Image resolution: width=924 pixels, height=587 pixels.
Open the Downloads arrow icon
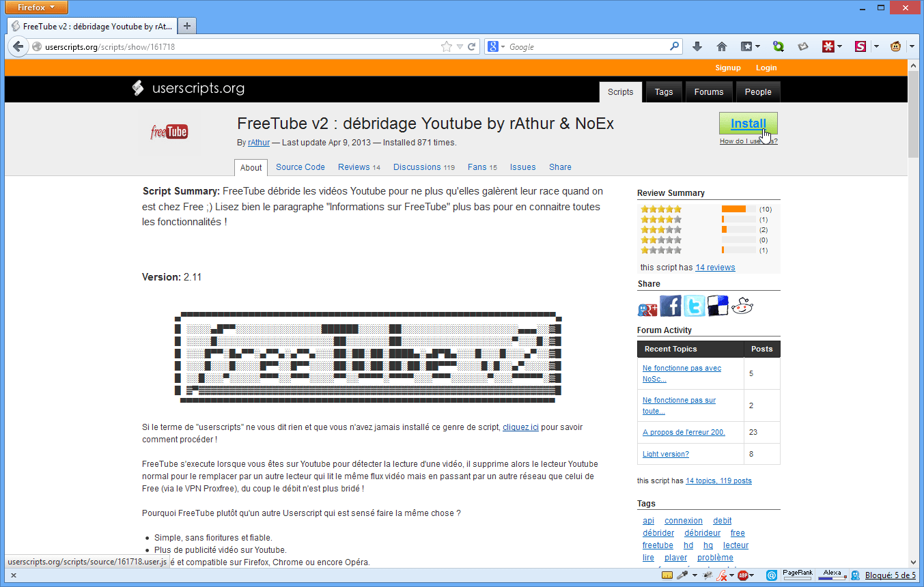coord(697,47)
